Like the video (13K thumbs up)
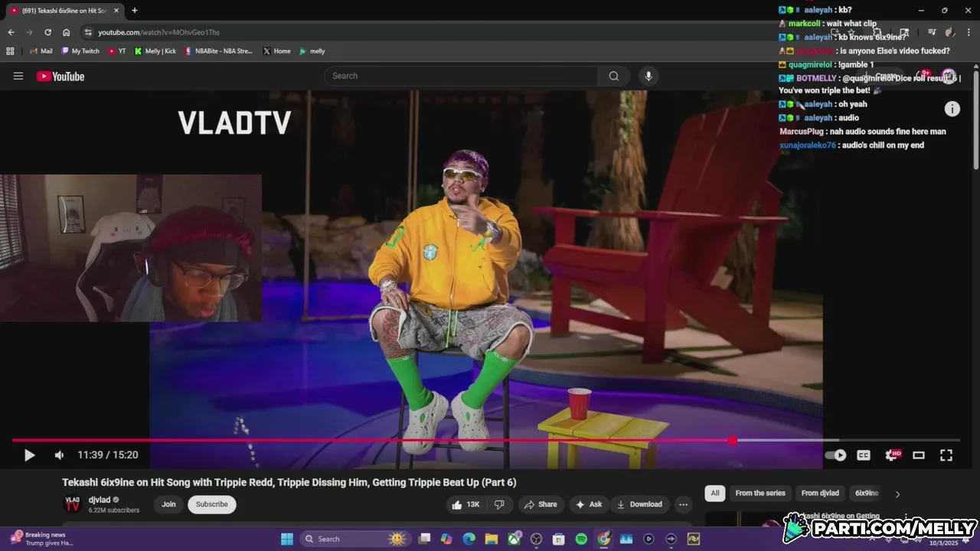 coord(465,504)
